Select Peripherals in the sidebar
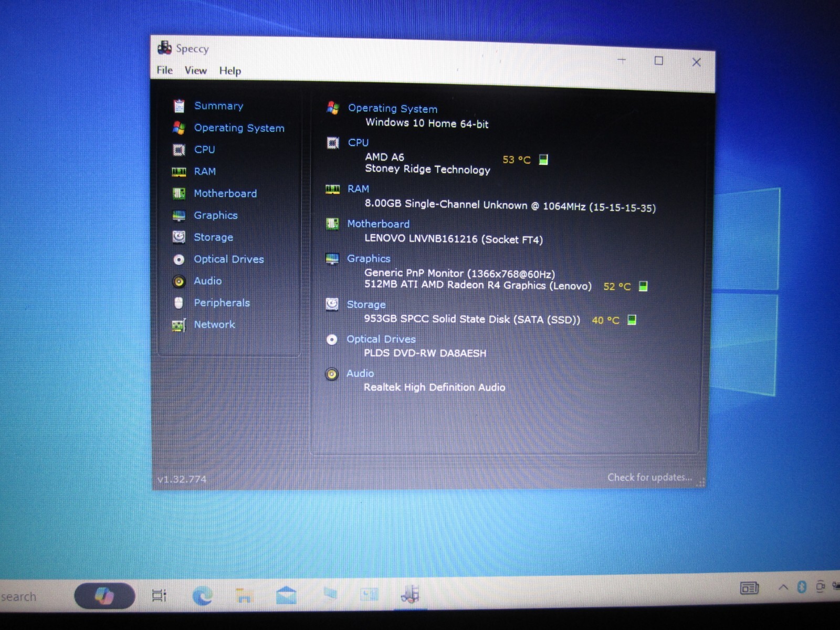 pyautogui.click(x=222, y=302)
